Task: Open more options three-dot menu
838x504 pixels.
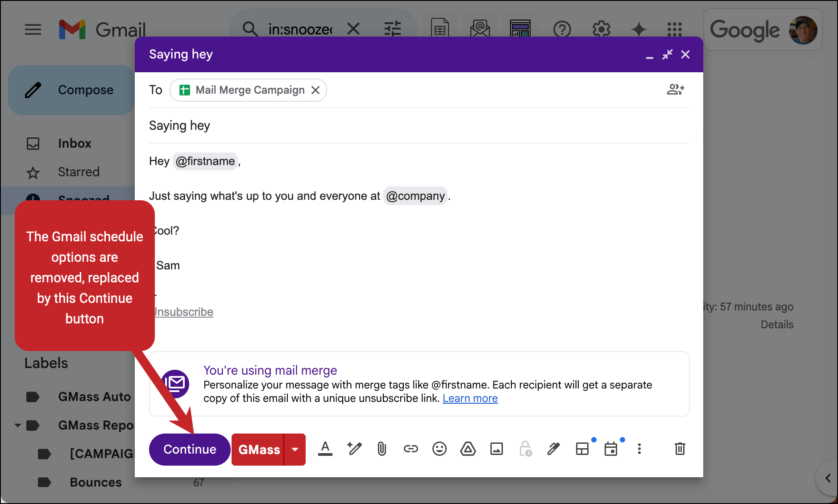Action: click(x=639, y=449)
